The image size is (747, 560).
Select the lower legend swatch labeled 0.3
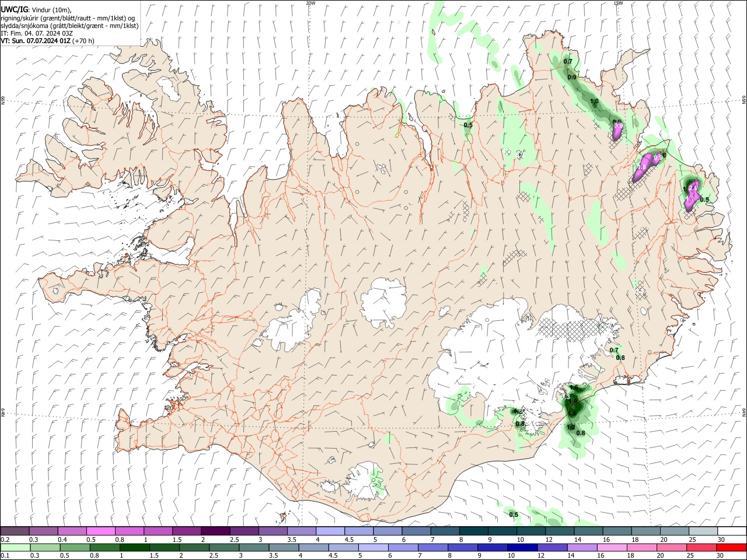tap(45, 547)
